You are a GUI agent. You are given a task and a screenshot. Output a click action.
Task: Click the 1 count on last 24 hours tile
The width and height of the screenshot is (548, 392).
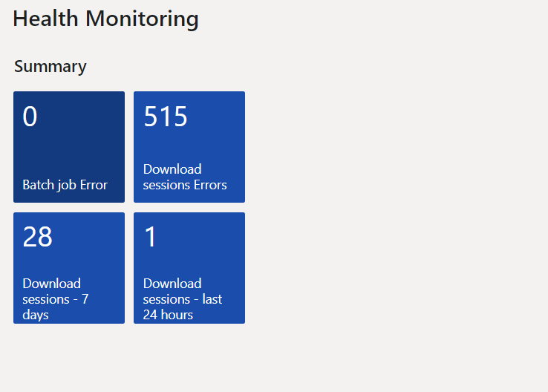(150, 237)
